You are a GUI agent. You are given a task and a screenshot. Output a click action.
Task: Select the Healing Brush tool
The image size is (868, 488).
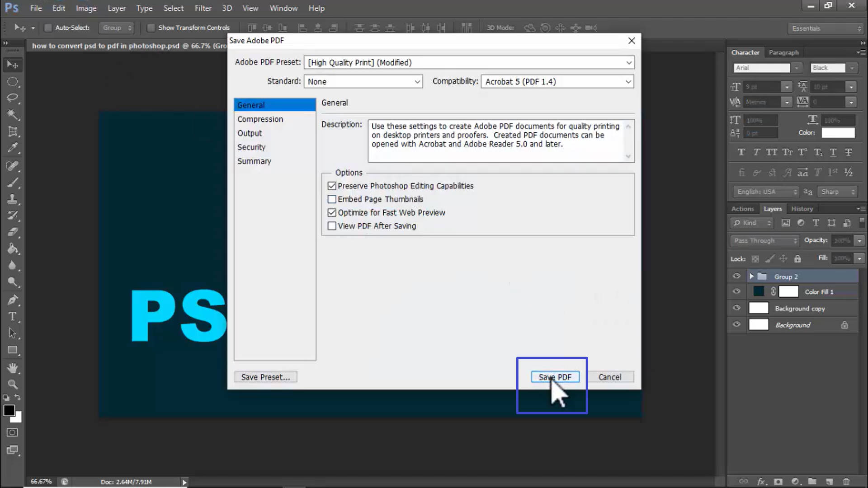coord(13,165)
